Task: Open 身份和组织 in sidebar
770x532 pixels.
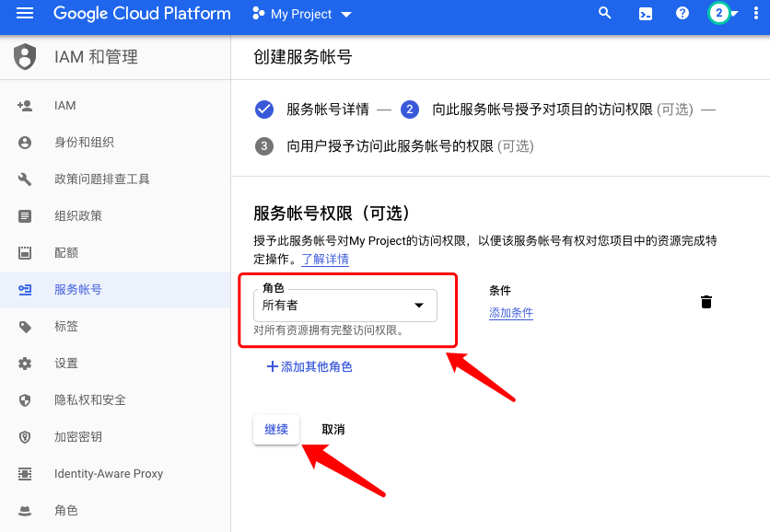Action: click(84, 143)
